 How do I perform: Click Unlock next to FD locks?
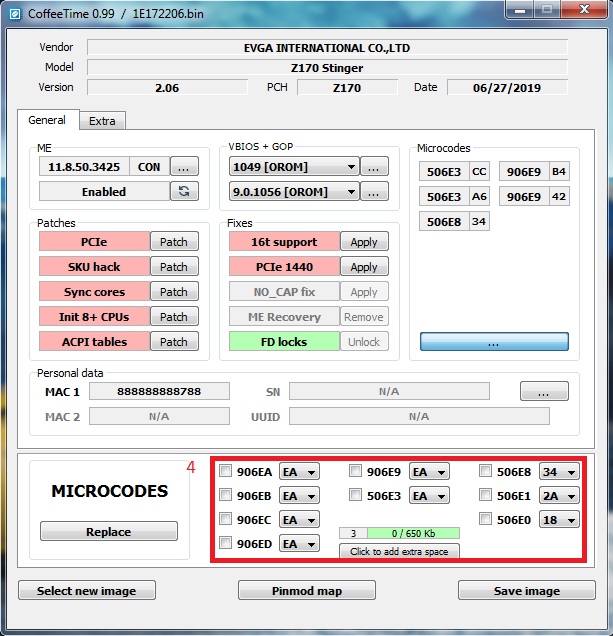coord(364,342)
